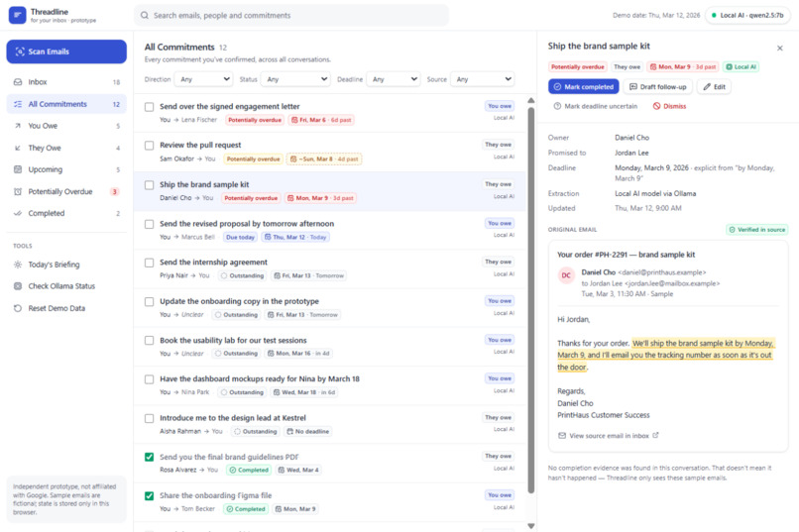Click the search magnifier icon
799x532 pixels.
(x=145, y=15)
